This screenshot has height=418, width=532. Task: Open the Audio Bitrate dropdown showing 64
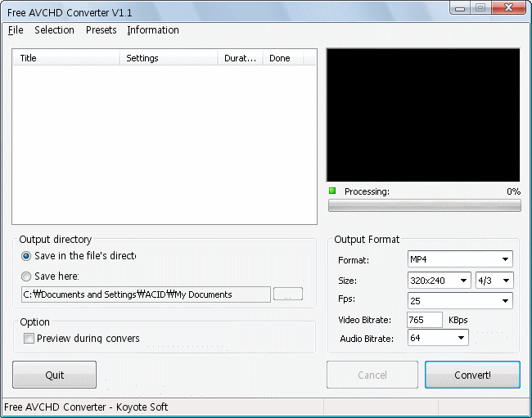click(x=438, y=338)
